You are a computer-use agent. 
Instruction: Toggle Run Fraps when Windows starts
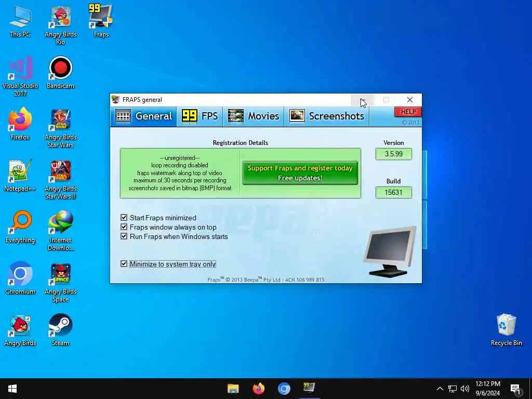tap(174, 236)
